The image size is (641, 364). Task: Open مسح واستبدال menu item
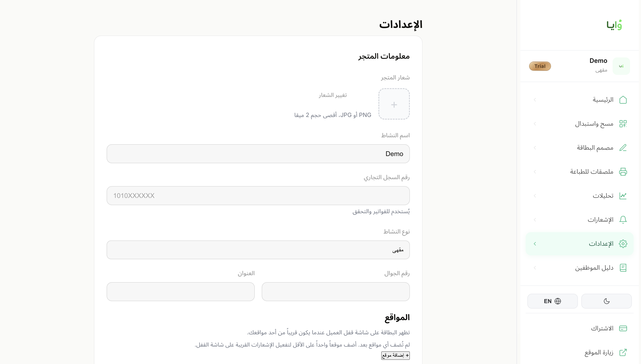pos(580,124)
